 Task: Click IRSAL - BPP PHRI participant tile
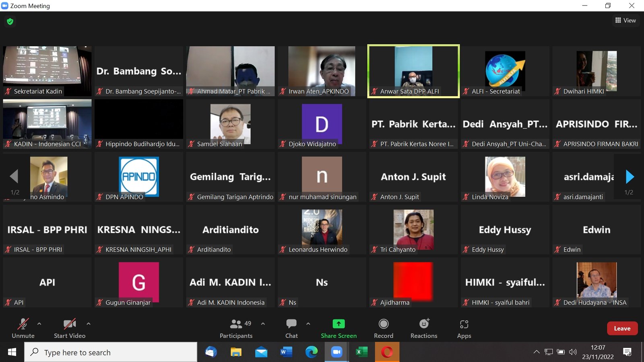47,229
